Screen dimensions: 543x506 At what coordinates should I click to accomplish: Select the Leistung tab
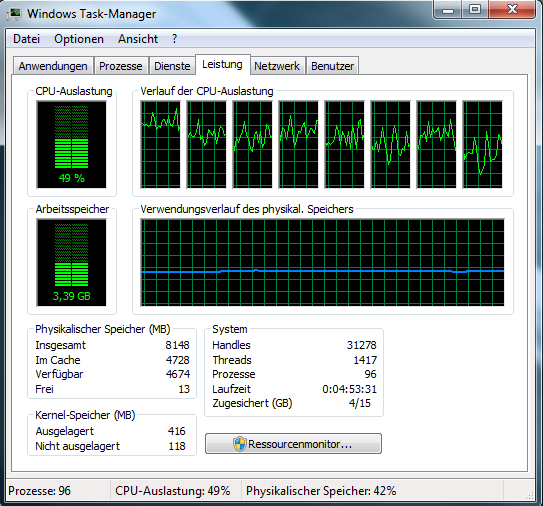pos(222,64)
